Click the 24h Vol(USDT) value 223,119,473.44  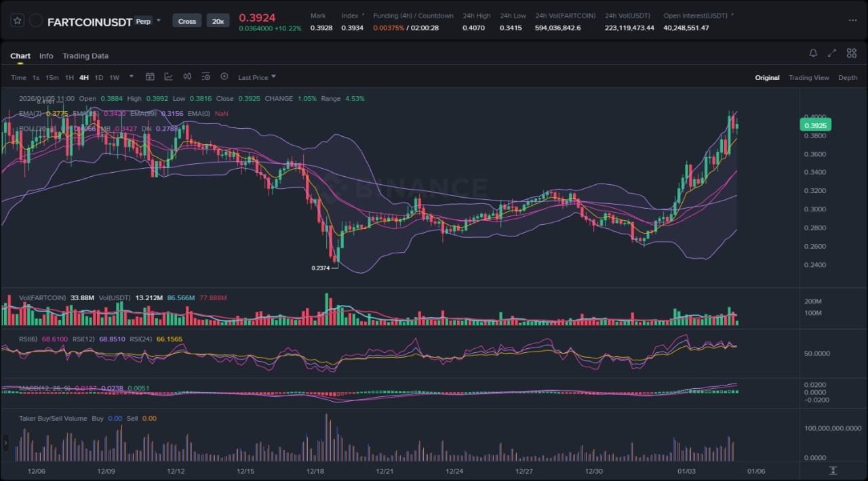tap(629, 28)
